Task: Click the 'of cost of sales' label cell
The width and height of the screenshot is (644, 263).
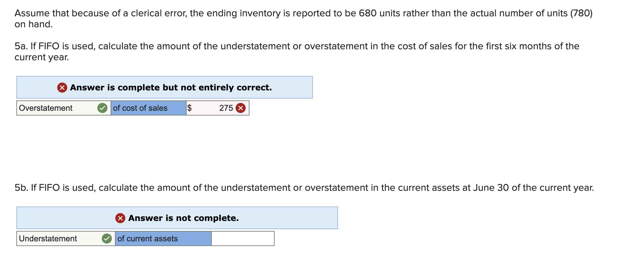Action: (149, 108)
